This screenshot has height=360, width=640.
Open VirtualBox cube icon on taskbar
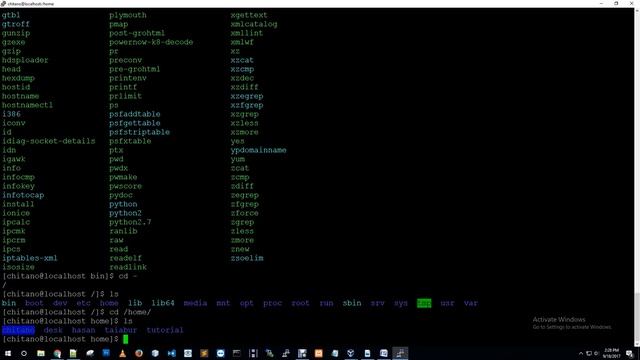(x=155, y=353)
